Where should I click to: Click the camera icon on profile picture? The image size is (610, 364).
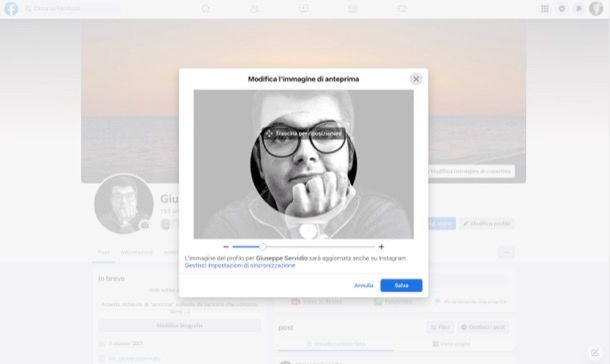point(145,225)
